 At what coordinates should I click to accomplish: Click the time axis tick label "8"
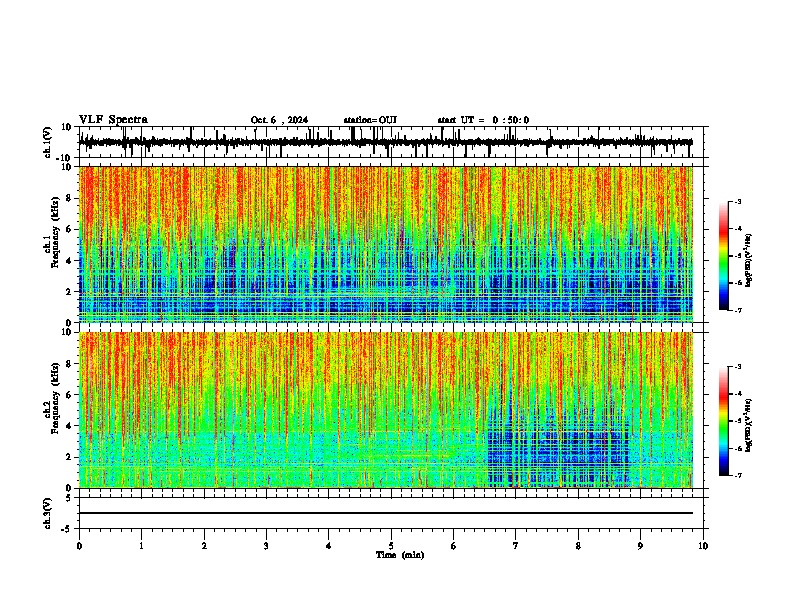(578, 546)
